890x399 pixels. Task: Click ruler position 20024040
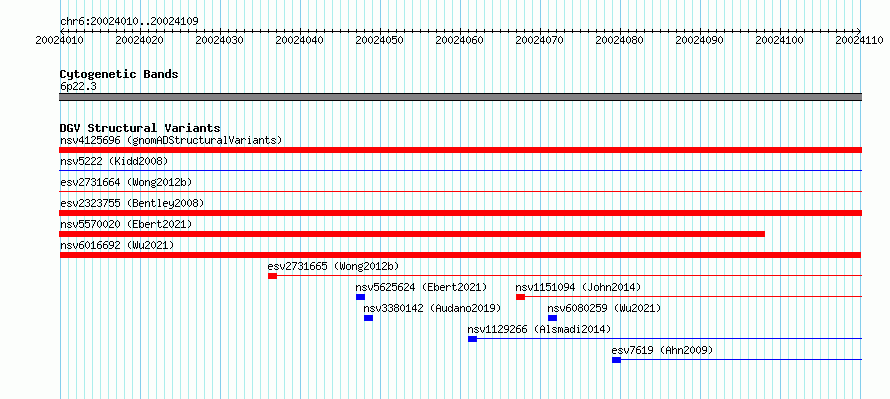pyautogui.click(x=300, y=40)
